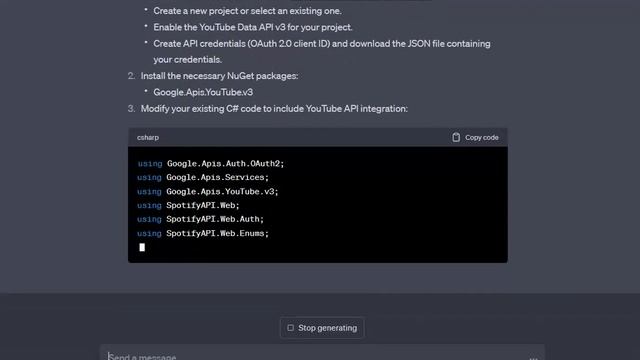Click line 'using SpotifyAPI.Web.Enums;'
640x360 pixels.
point(203,233)
